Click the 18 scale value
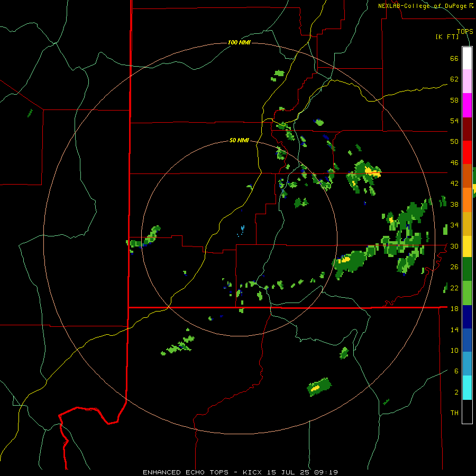The height and width of the screenshot is (476, 476). click(454, 309)
